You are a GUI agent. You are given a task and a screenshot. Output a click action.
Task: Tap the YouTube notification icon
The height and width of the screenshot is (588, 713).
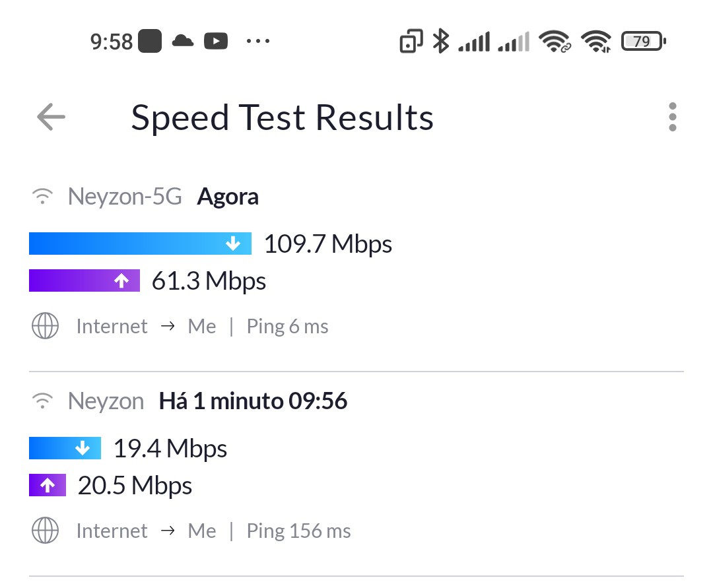click(x=216, y=42)
